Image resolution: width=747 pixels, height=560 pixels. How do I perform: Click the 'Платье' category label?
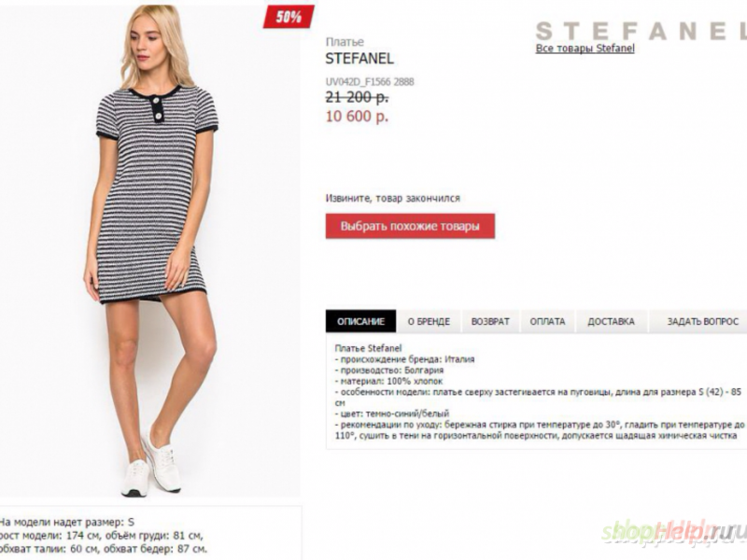coord(345,42)
